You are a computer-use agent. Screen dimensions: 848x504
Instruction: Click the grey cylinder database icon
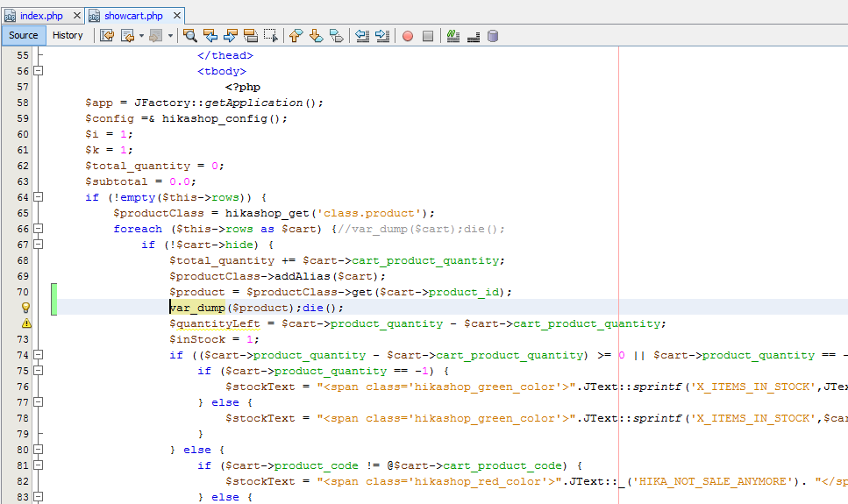(493, 36)
